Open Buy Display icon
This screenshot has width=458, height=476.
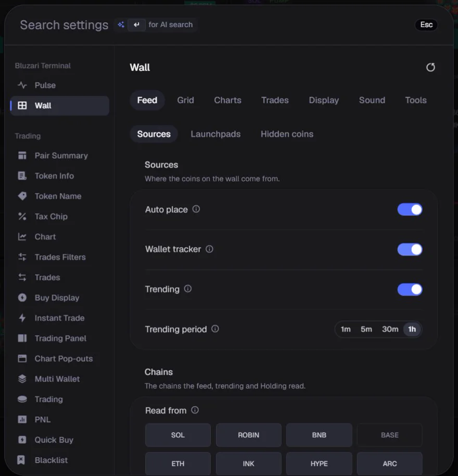coord(22,297)
